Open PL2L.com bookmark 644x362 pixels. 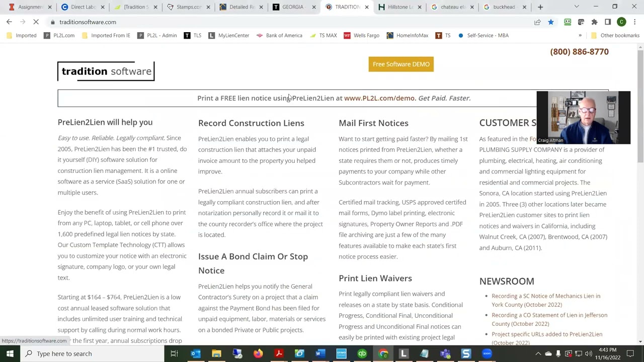pos(59,36)
